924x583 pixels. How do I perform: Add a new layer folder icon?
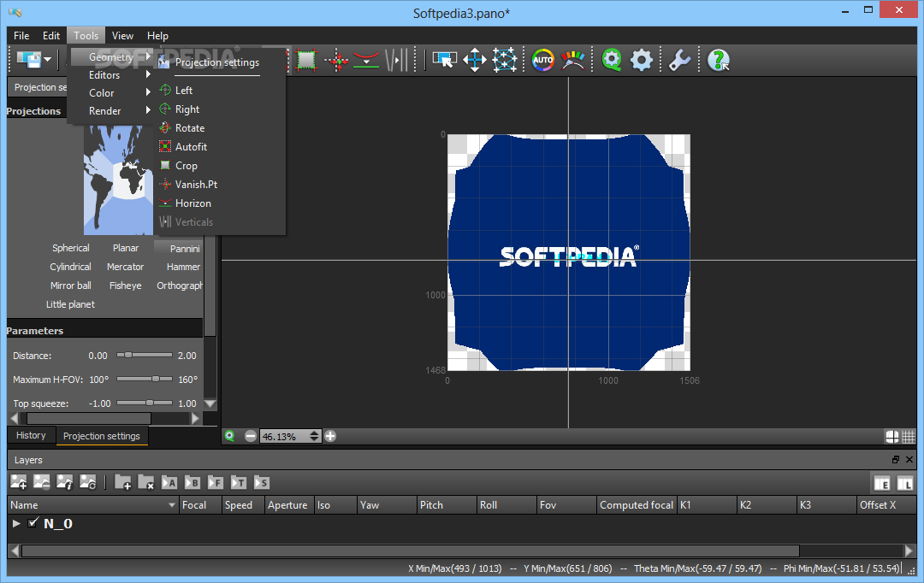pos(122,482)
